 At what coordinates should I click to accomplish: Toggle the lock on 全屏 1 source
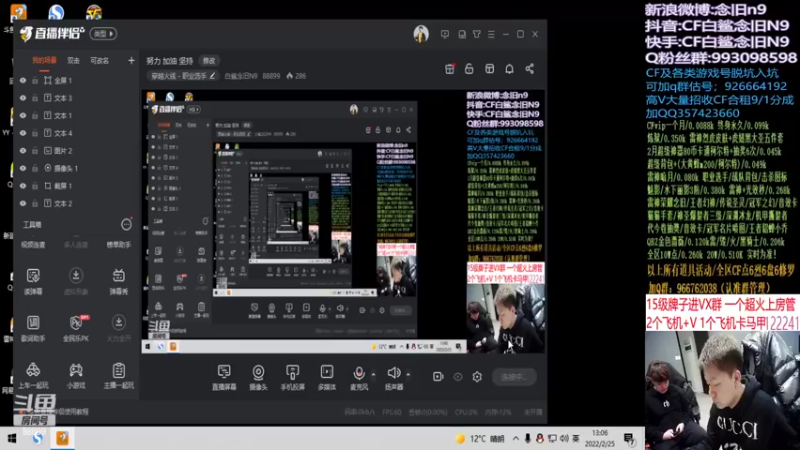click(35, 81)
